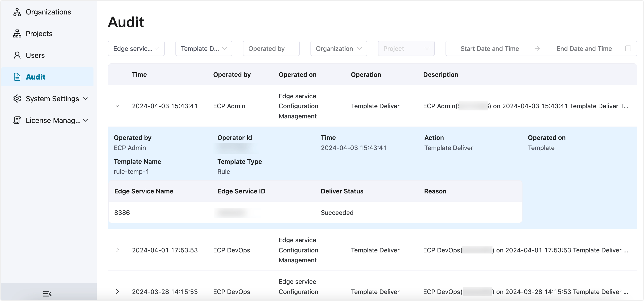This screenshot has width=644, height=301.
Task: Open the Project filter dropdown
Action: [406, 48]
